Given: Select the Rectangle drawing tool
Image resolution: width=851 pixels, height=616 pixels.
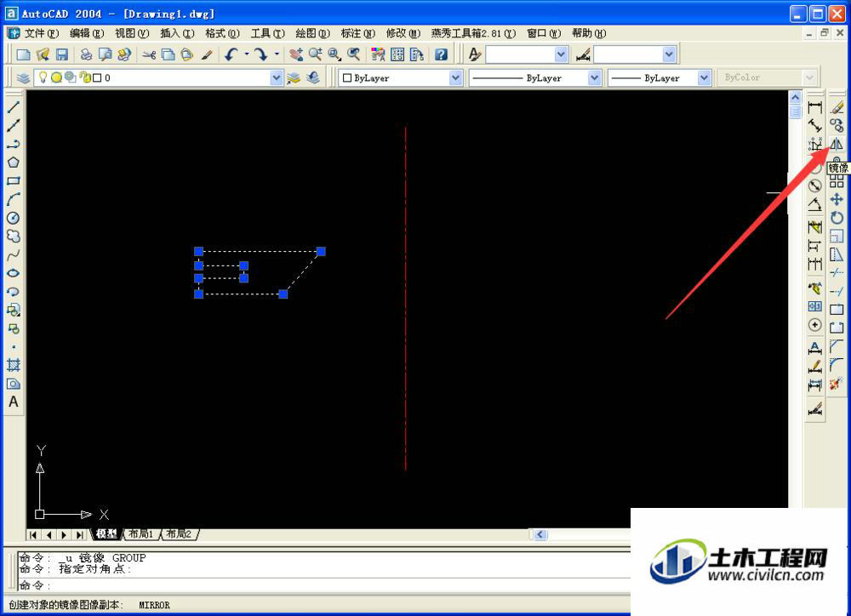Looking at the screenshot, I should [x=14, y=180].
